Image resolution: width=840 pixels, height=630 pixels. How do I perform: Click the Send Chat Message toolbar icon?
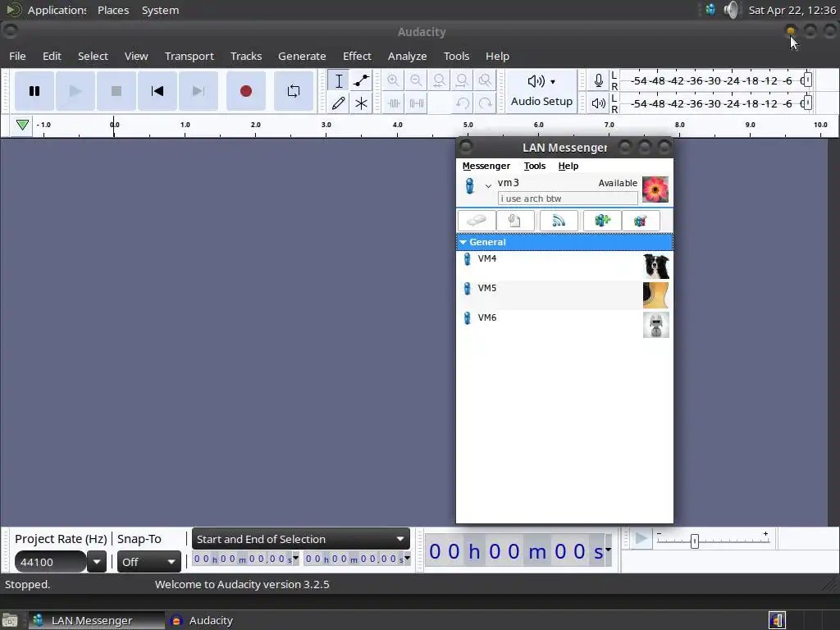click(477, 221)
